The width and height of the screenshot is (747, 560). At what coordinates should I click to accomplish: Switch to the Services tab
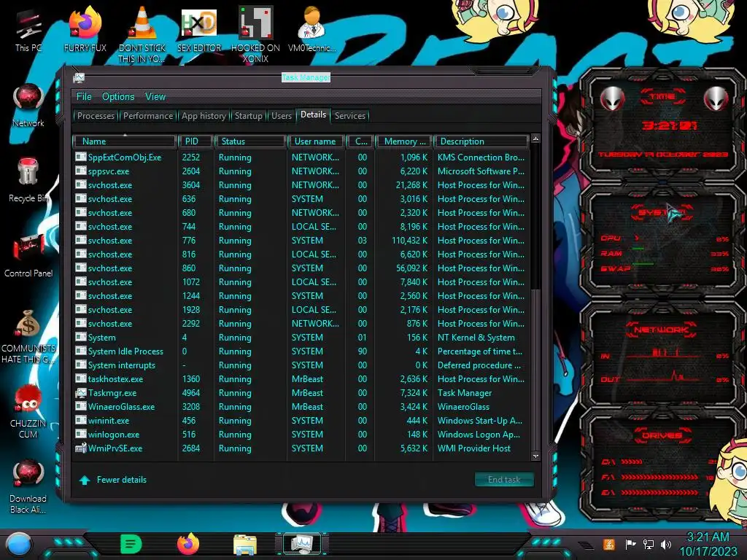349,116
